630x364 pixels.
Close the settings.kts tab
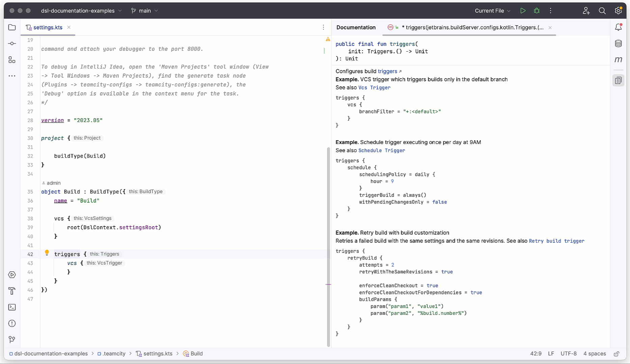point(69,27)
